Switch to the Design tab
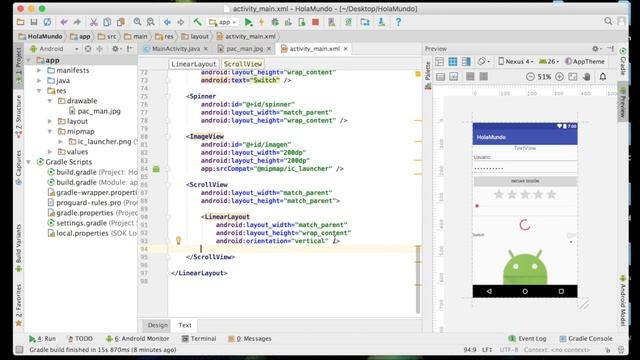 [158, 325]
